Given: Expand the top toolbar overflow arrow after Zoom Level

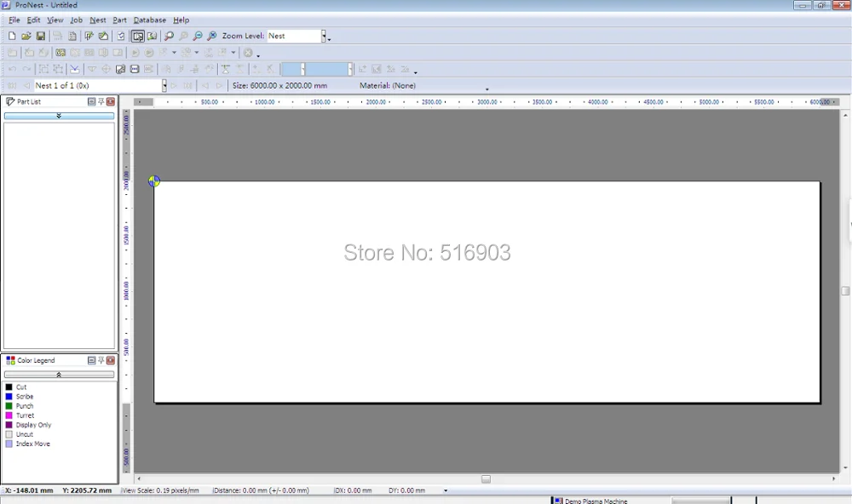Looking at the screenshot, I should (x=329, y=39).
